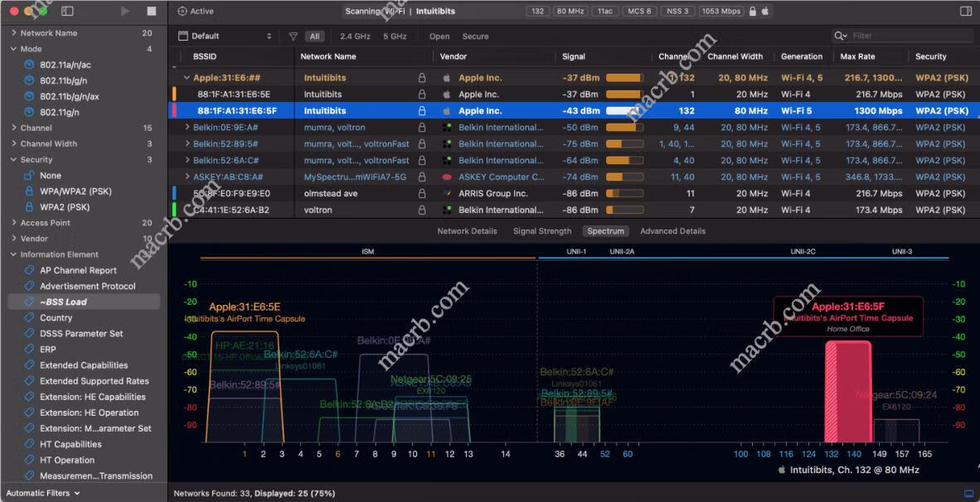Toggle the All band filter
This screenshot has width=980, height=502.
pyautogui.click(x=314, y=36)
